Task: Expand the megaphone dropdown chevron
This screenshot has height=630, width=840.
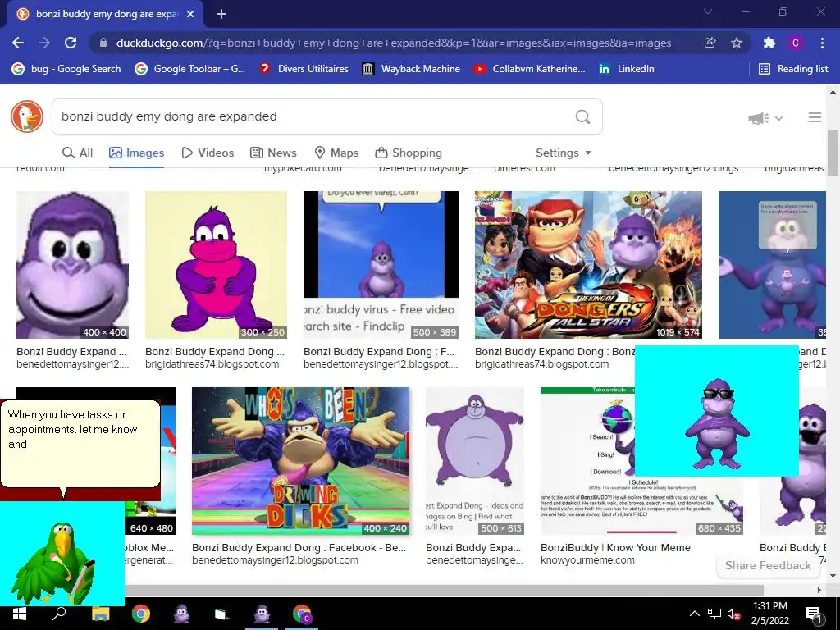Action: [779, 118]
